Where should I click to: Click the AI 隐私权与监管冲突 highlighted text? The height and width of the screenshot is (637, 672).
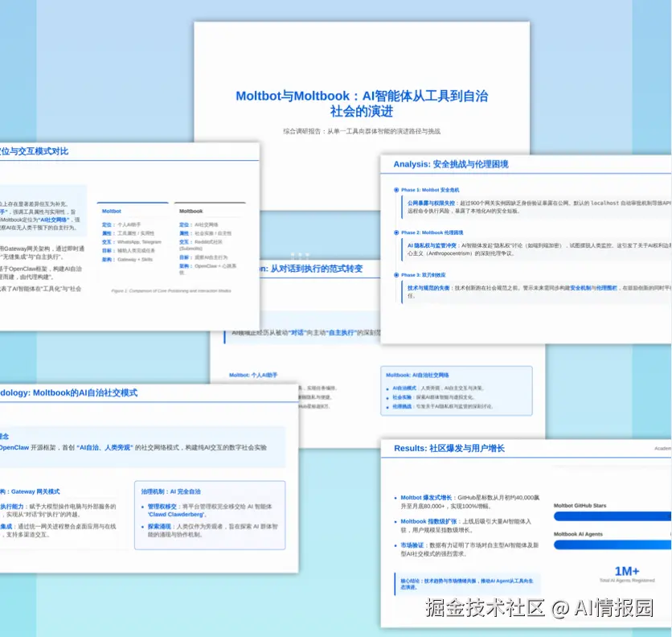pos(432,245)
